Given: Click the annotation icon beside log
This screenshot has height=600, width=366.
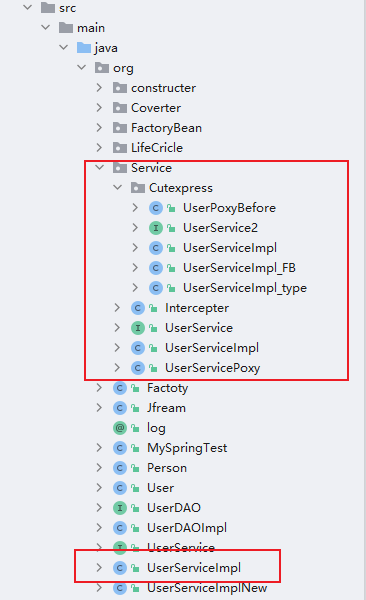Looking at the screenshot, I should coord(120,428).
